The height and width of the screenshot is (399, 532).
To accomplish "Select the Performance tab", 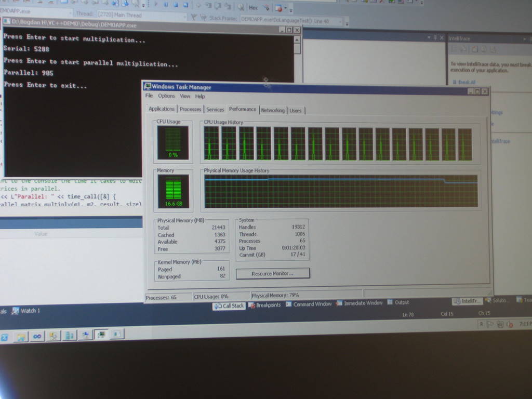I will point(243,109).
